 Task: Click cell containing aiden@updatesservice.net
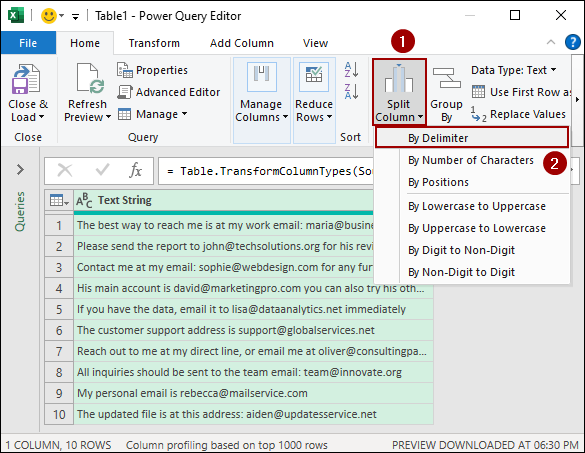(x=253, y=414)
